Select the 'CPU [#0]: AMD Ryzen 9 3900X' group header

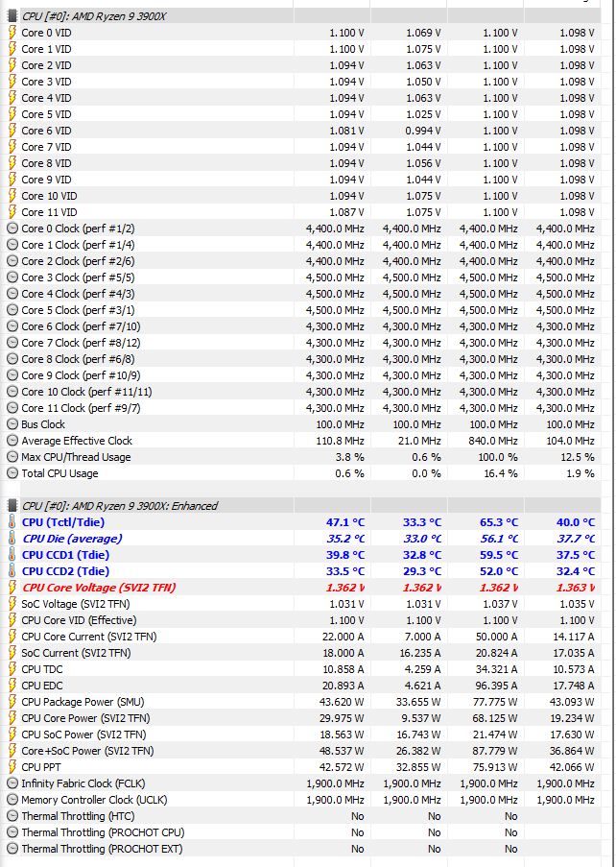94,16
